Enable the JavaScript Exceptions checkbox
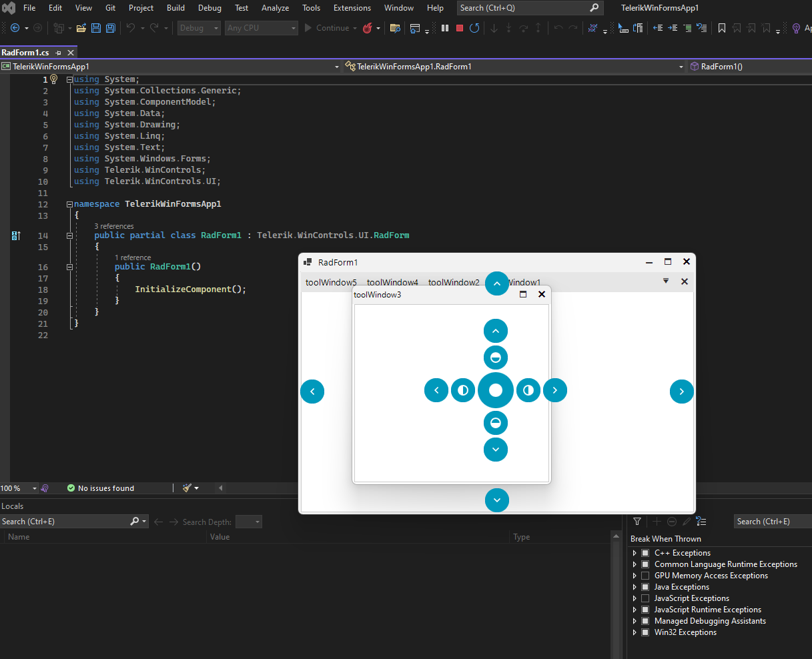This screenshot has width=812, height=659. (x=645, y=598)
